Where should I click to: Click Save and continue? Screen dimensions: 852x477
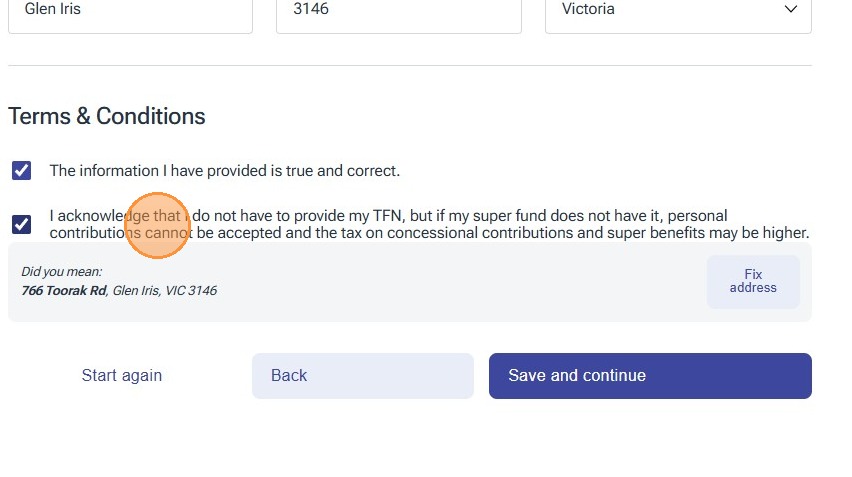pyautogui.click(x=650, y=376)
